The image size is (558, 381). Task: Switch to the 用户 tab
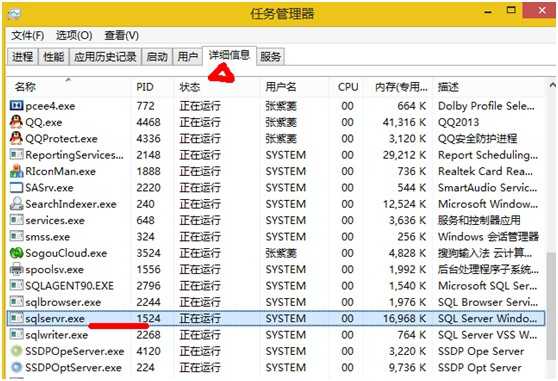point(188,57)
